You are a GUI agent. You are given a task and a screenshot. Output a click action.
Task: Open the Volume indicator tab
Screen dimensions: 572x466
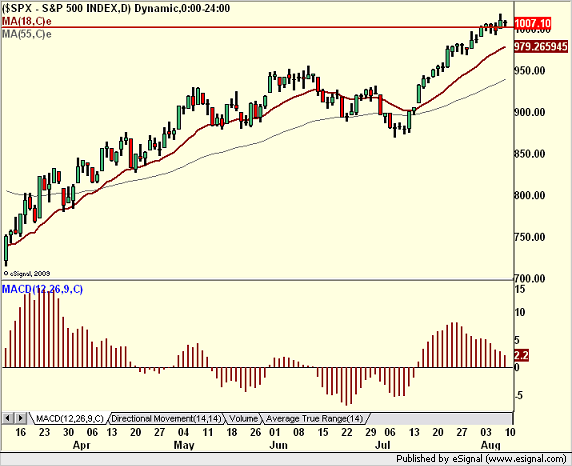(243, 419)
